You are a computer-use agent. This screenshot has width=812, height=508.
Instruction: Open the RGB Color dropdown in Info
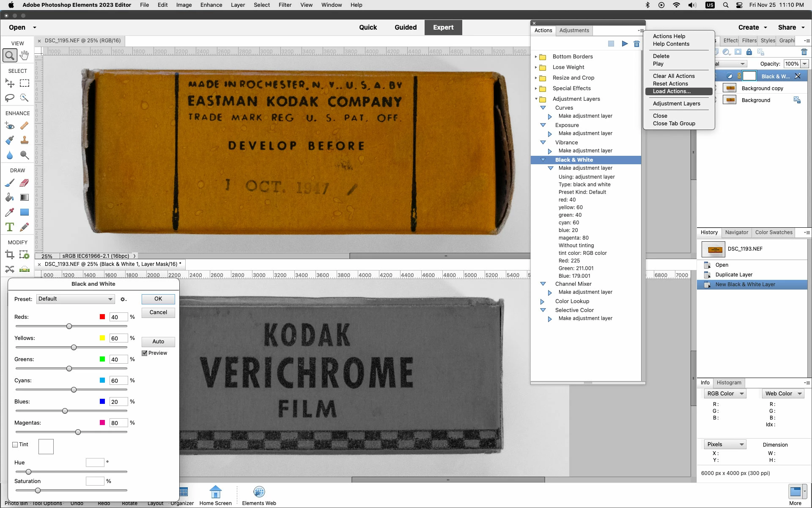725,394
